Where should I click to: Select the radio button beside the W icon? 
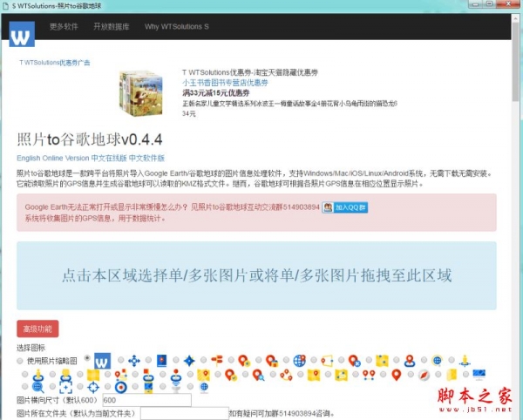coord(87,358)
